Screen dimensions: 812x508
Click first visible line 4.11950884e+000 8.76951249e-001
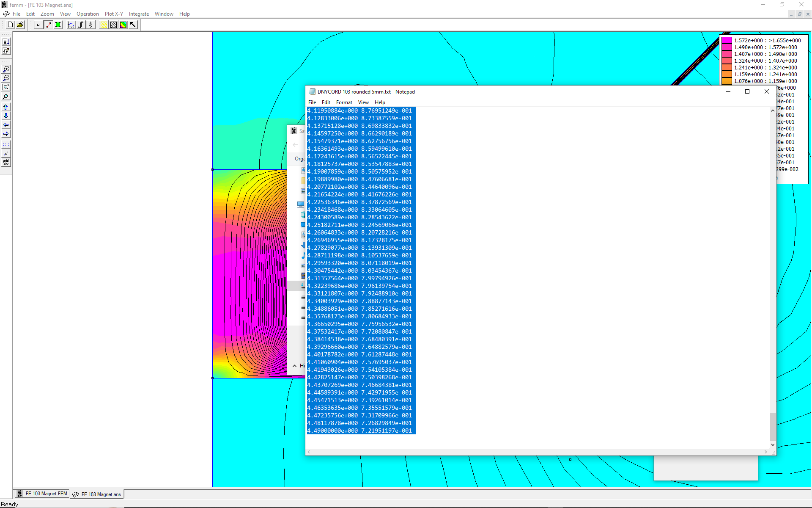(359, 110)
